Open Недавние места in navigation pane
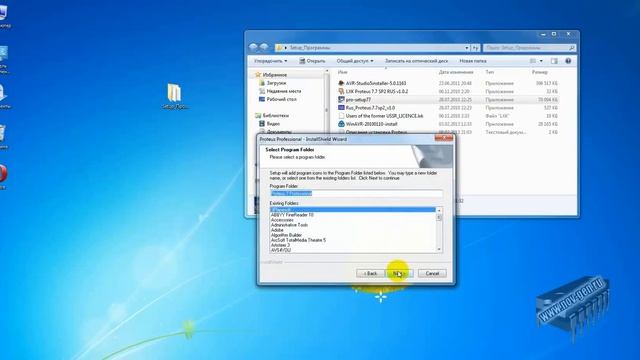 click(x=284, y=91)
